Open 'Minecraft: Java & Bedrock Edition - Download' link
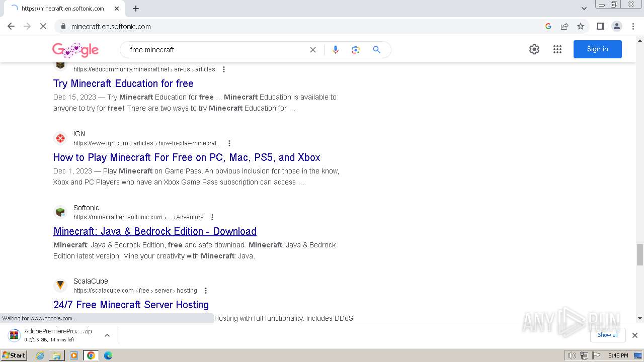The width and height of the screenshot is (644, 362). pyautogui.click(x=155, y=231)
